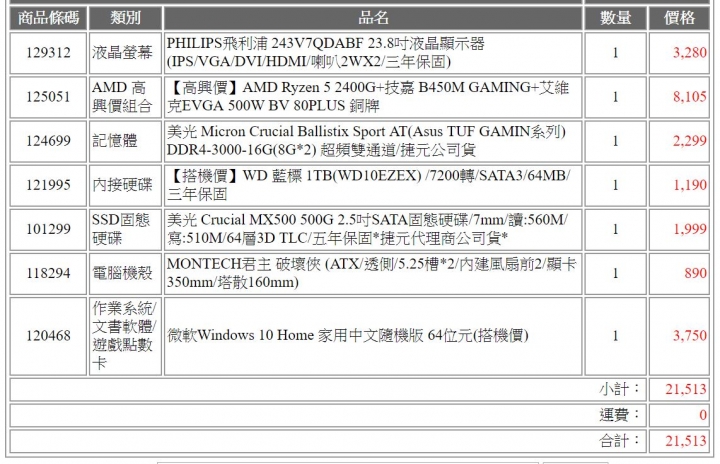Select product code 125051

tap(48, 97)
